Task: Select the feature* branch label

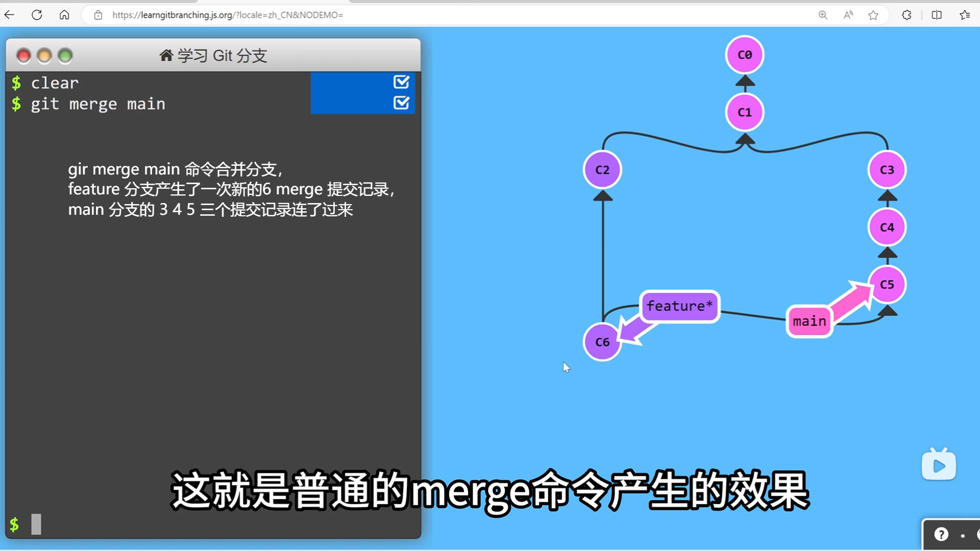Action: 679,306
